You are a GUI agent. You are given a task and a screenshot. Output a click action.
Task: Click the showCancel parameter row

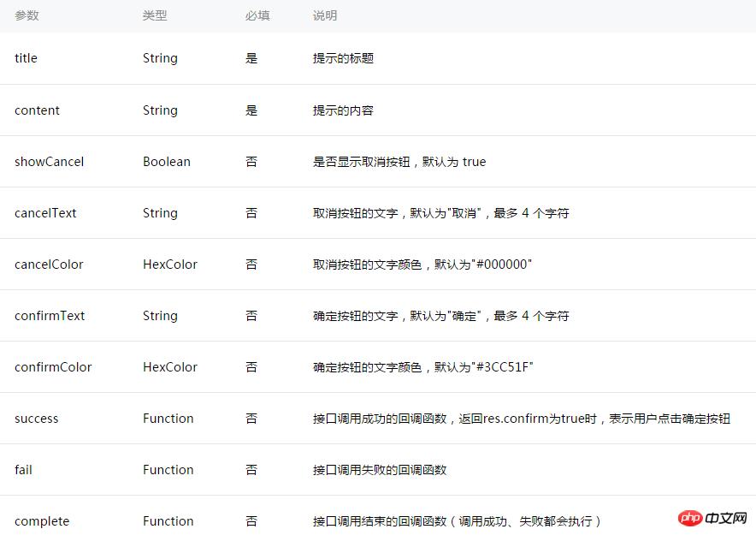(x=49, y=161)
